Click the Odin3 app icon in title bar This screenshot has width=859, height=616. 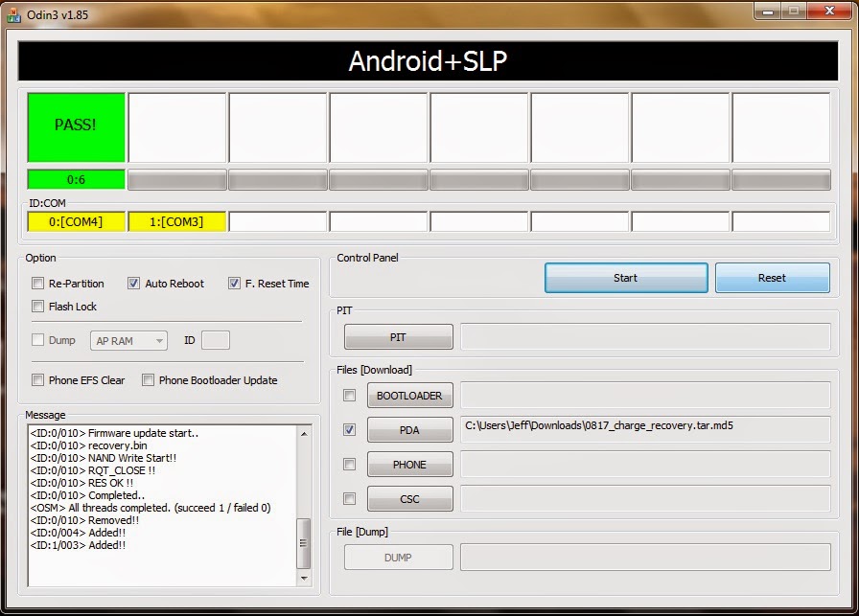coord(13,14)
